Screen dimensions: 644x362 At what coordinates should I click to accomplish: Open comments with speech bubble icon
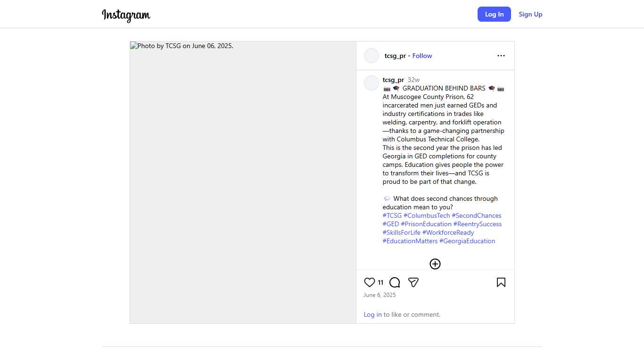(x=395, y=282)
